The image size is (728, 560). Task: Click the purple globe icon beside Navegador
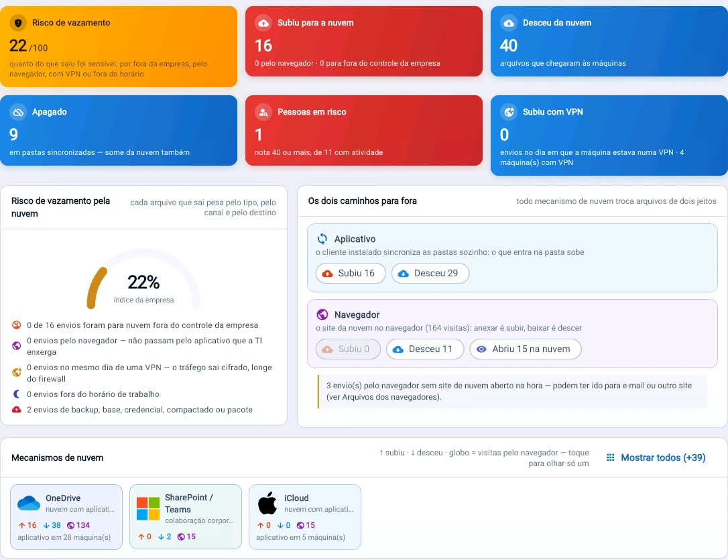coord(322,315)
